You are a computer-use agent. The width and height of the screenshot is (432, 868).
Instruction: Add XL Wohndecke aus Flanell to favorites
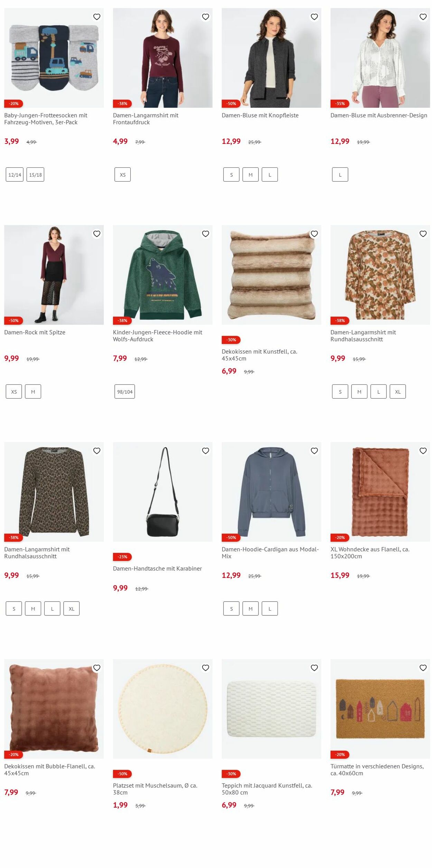click(423, 451)
